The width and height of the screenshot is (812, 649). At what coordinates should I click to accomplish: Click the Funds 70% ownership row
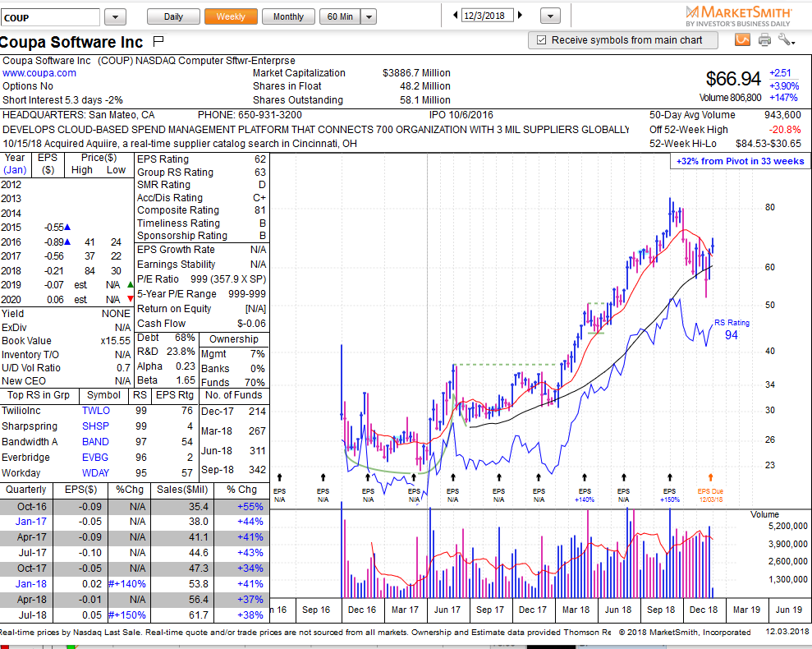[233, 383]
